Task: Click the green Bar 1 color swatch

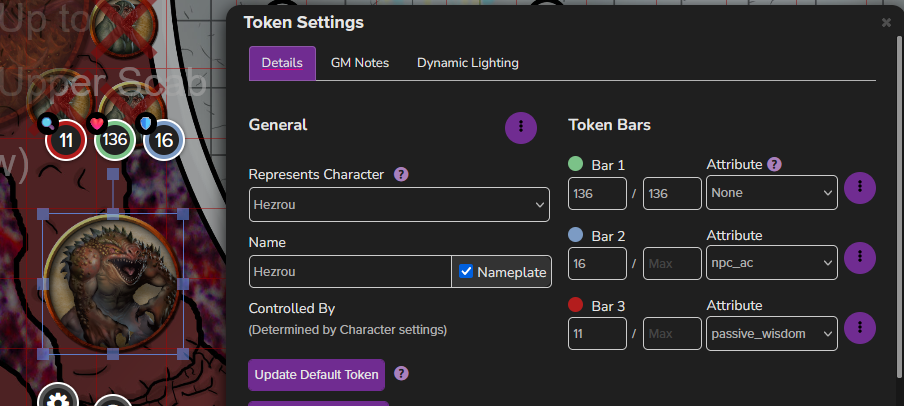Action: (575, 164)
